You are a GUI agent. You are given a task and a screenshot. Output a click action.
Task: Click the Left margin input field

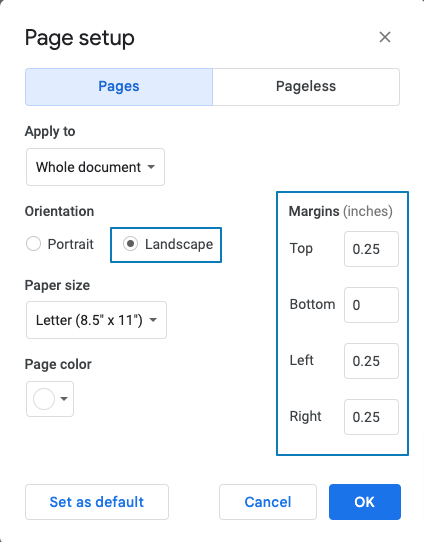[371, 361]
